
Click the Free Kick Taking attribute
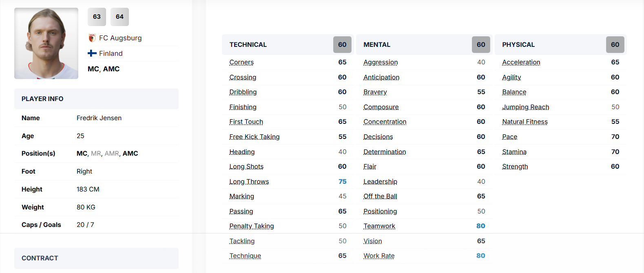[254, 137]
